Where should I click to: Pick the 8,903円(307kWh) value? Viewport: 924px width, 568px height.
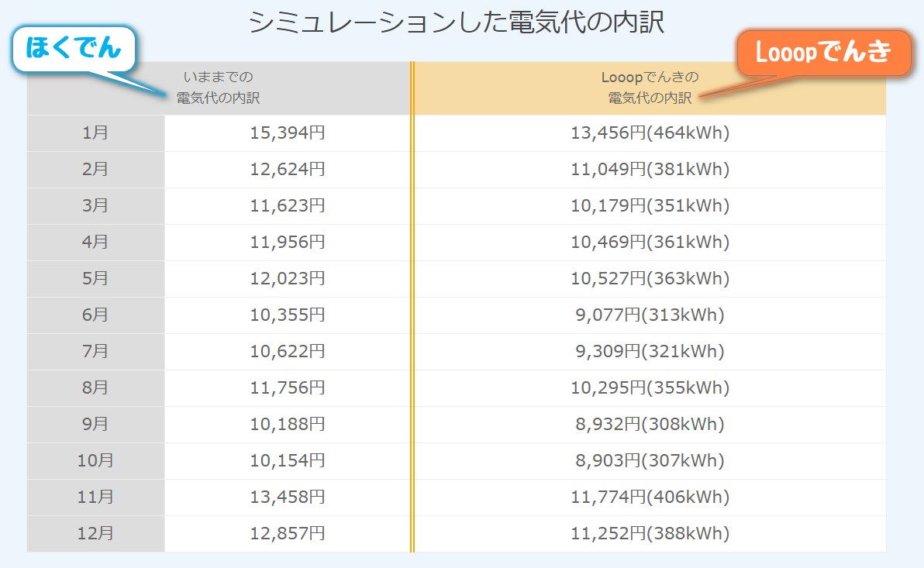[x=650, y=461]
